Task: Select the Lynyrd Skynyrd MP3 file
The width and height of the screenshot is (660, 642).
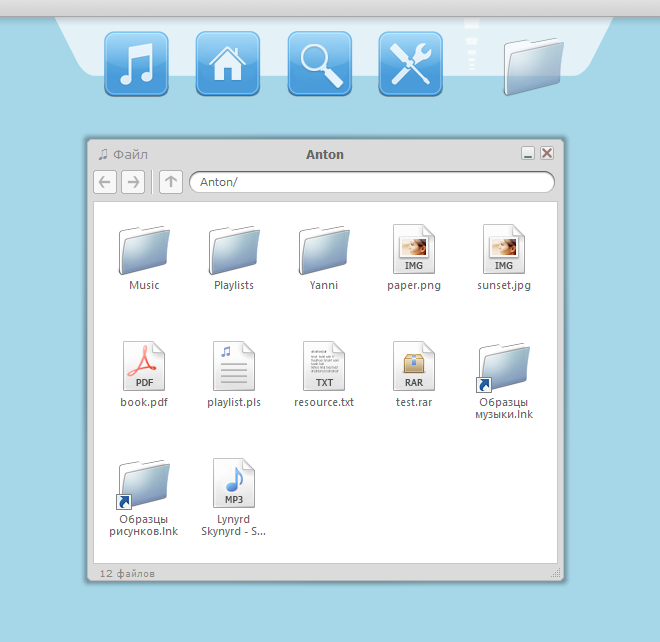Action: [233, 484]
